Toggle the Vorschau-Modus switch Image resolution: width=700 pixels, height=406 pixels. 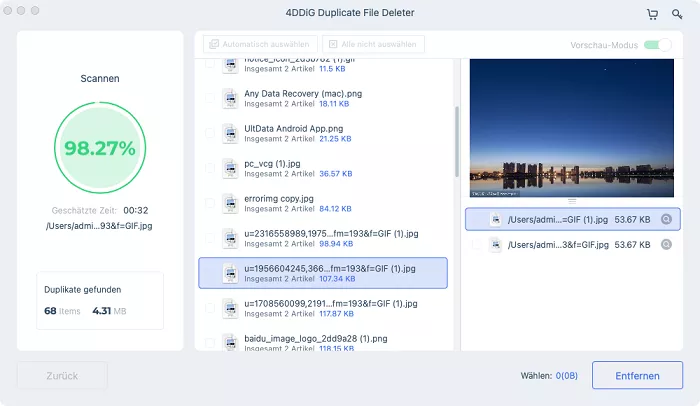click(657, 45)
